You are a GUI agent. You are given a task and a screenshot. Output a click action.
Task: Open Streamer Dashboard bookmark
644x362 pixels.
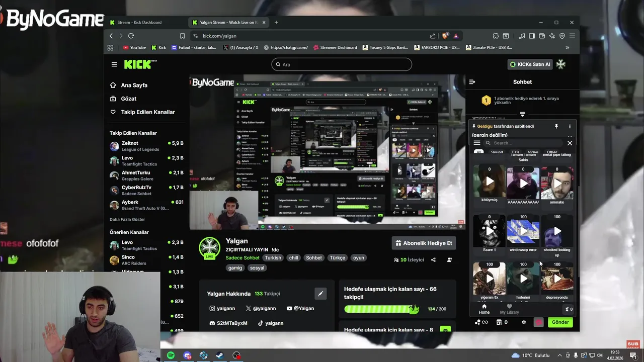(335, 48)
